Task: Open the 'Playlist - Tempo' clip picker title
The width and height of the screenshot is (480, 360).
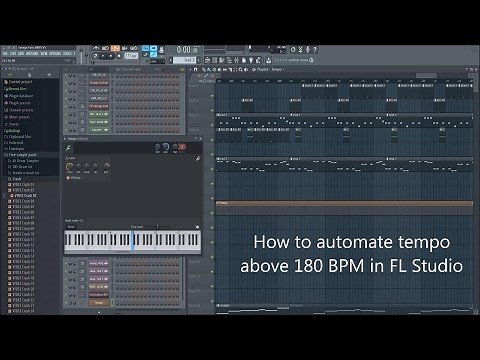Action: pyautogui.click(x=269, y=69)
